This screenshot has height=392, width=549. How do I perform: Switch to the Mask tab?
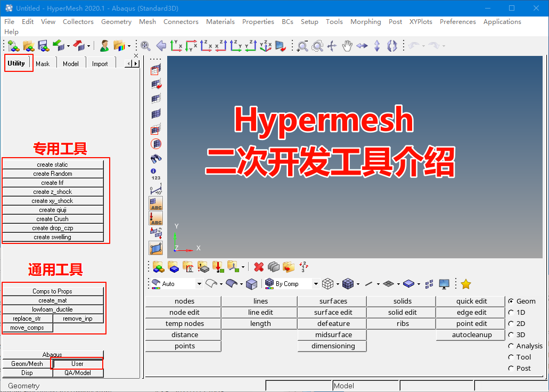click(x=43, y=64)
